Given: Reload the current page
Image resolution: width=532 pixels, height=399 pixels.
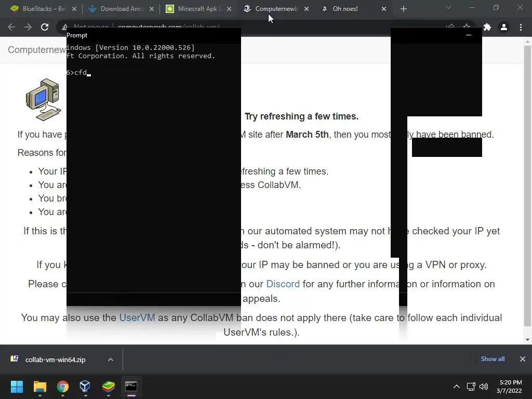Looking at the screenshot, I should [x=45, y=27].
